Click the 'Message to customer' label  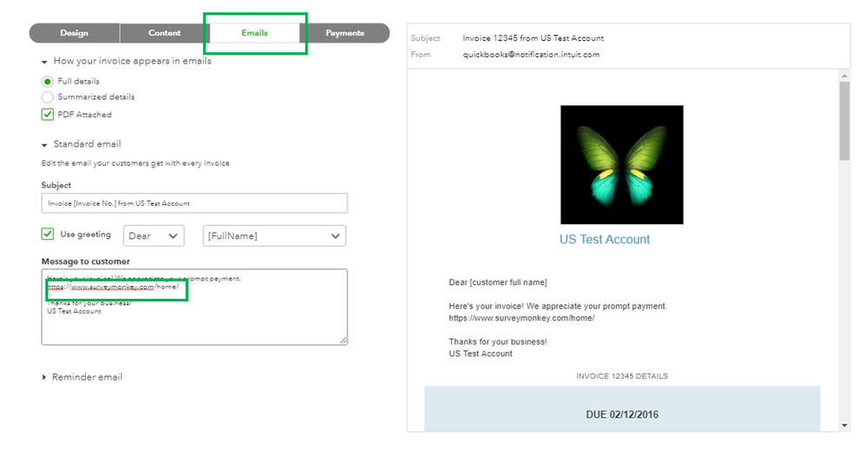[86, 261]
